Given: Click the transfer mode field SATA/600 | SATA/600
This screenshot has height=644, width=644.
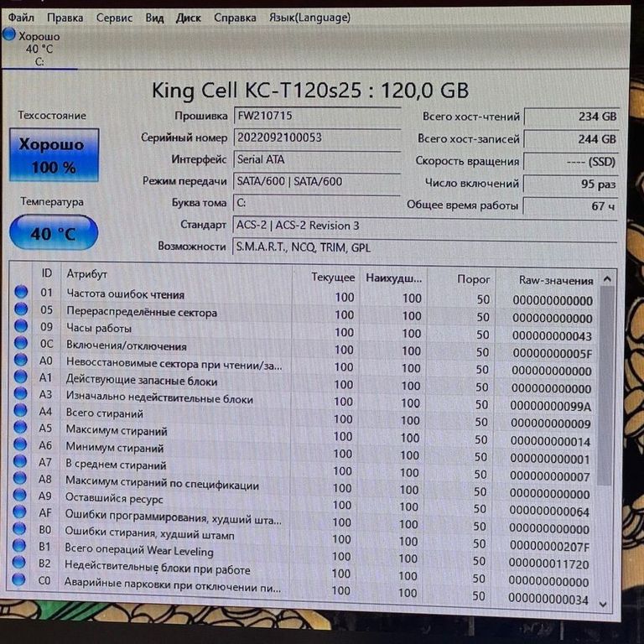Looking at the screenshot, I should pyautogui.click(x=317, y=181).
